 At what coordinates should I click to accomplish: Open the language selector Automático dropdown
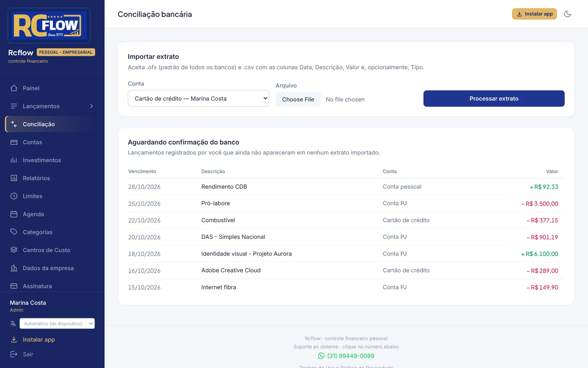point(57,323)
